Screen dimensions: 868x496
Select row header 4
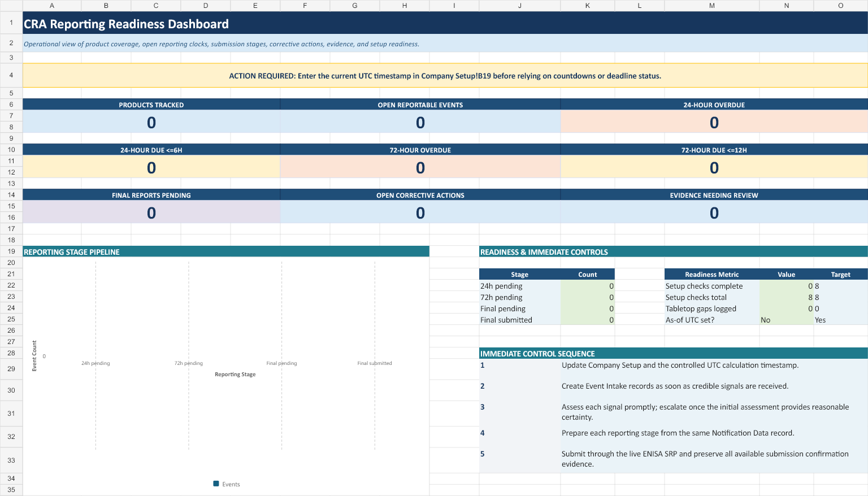tap(11, 75)
